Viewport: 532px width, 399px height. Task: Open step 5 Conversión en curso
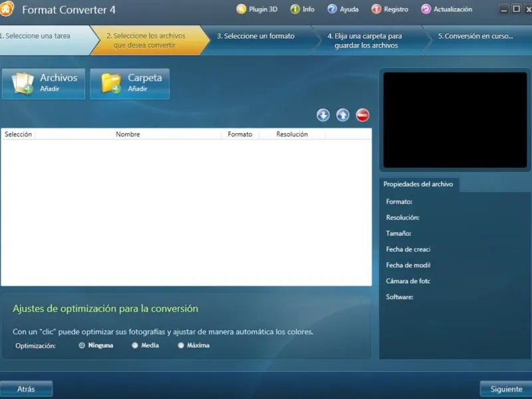click(x=477, y=40)
